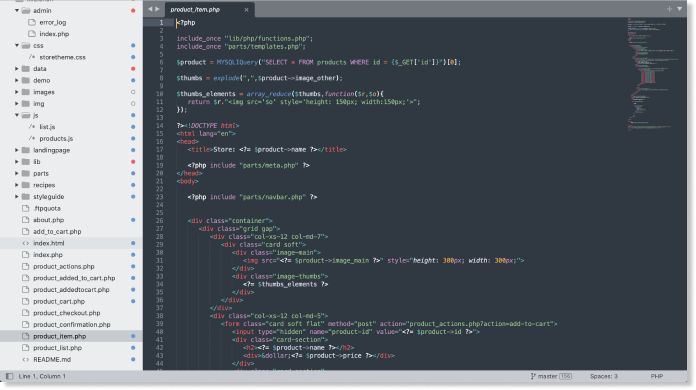The image size is (696, 390).
Task: Collapse the js folder
Action: 17,115
